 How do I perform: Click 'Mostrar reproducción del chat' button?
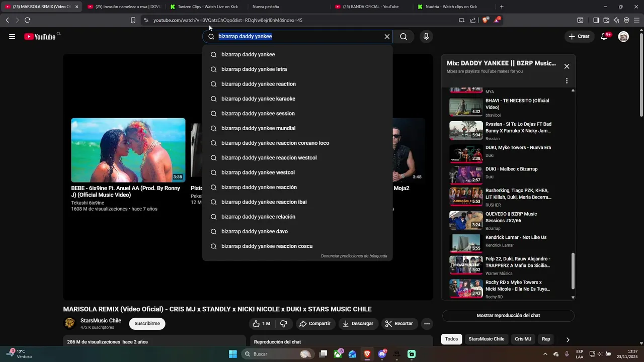(508, 316)
